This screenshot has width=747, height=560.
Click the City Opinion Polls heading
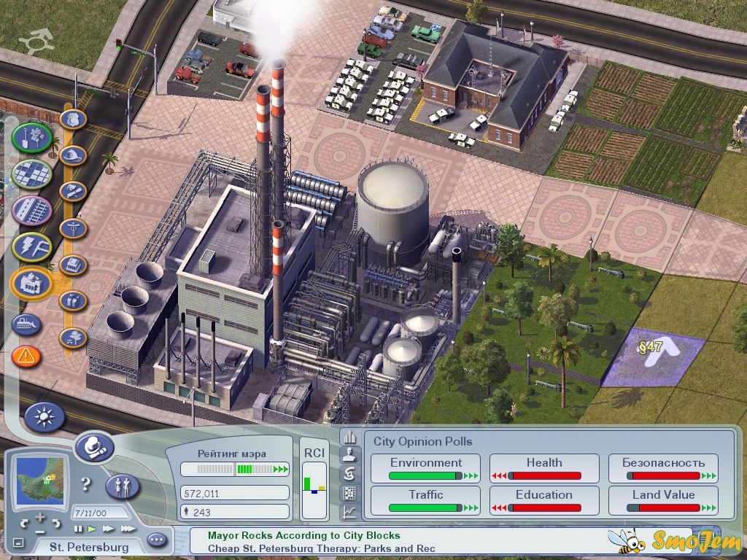click(422, 441)
